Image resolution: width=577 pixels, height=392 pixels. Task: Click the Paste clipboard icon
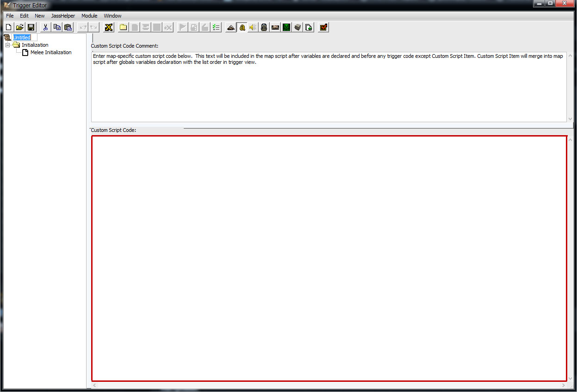click(68, 27)
